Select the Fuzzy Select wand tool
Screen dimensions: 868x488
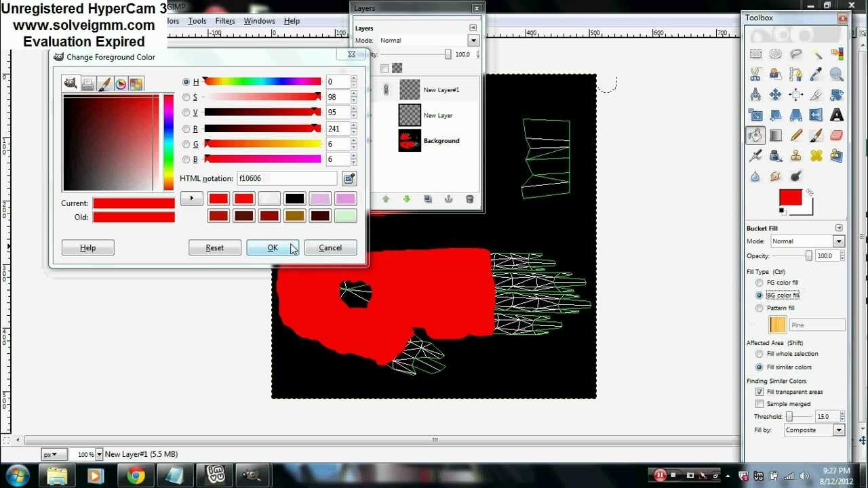coord(816,54)
